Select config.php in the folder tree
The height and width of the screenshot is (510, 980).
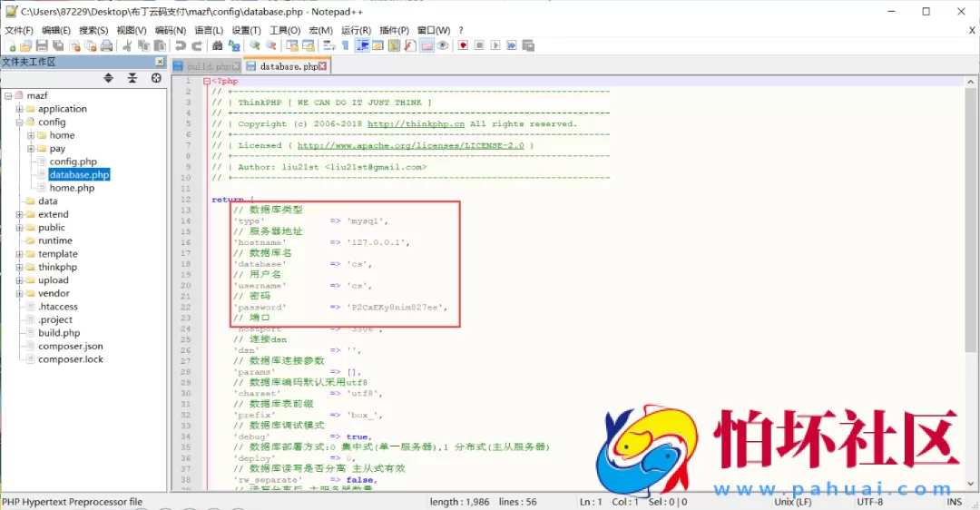click(73, 162)
